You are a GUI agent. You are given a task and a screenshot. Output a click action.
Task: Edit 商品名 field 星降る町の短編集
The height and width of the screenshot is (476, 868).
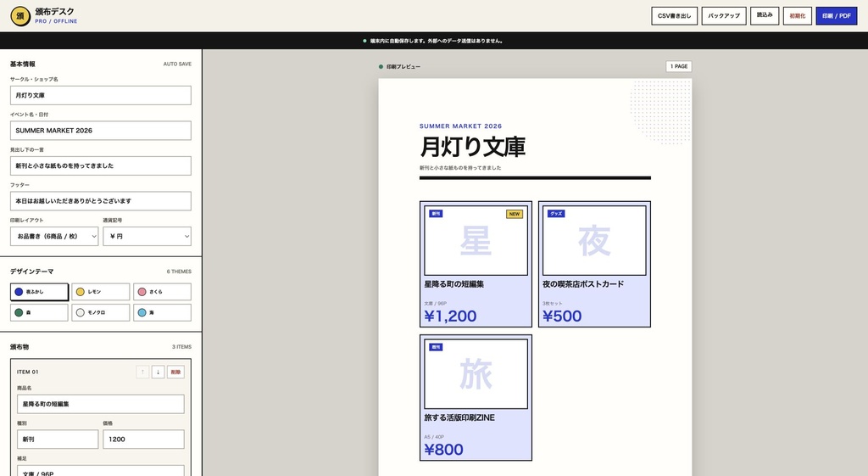[101, 404]
